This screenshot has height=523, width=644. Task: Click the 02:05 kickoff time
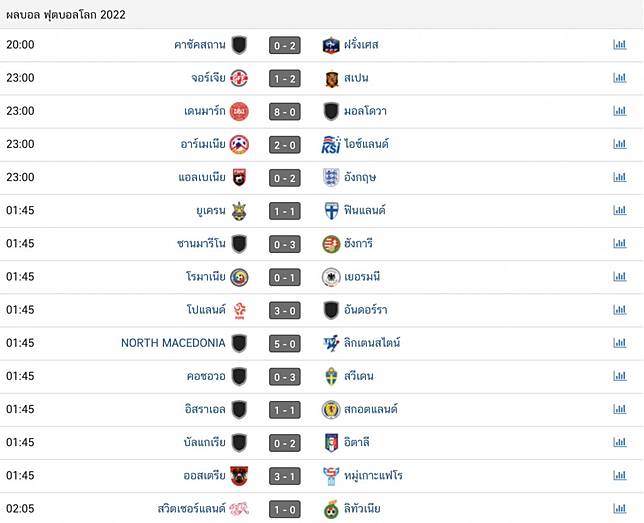pyautogui.click(x=20, y=508)
